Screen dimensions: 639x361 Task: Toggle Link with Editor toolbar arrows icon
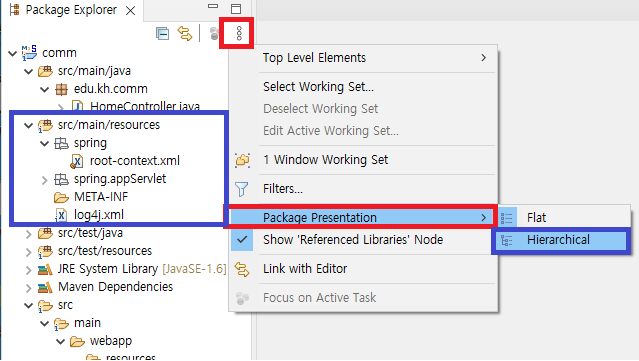click(x=185, y=33)
